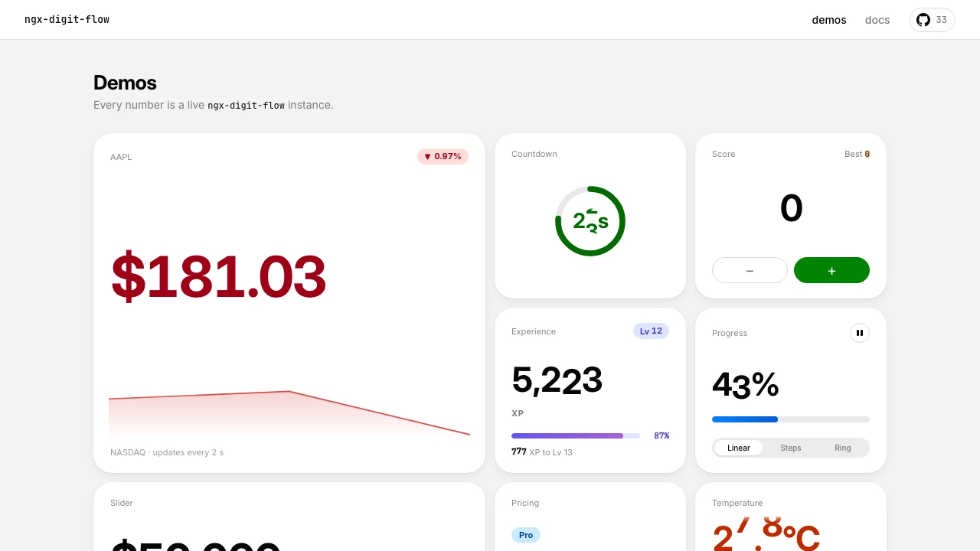
Task: Click the Pricing card label
Action: [525, 503]
